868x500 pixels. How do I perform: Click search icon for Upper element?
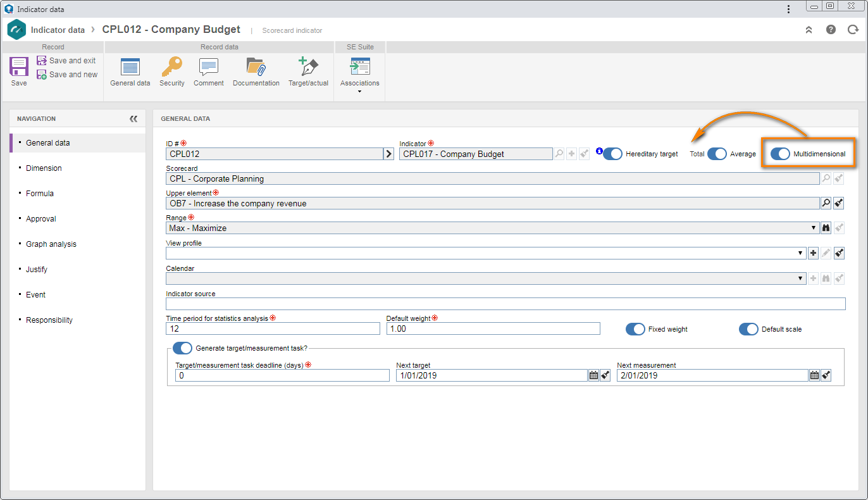[826, 203]
